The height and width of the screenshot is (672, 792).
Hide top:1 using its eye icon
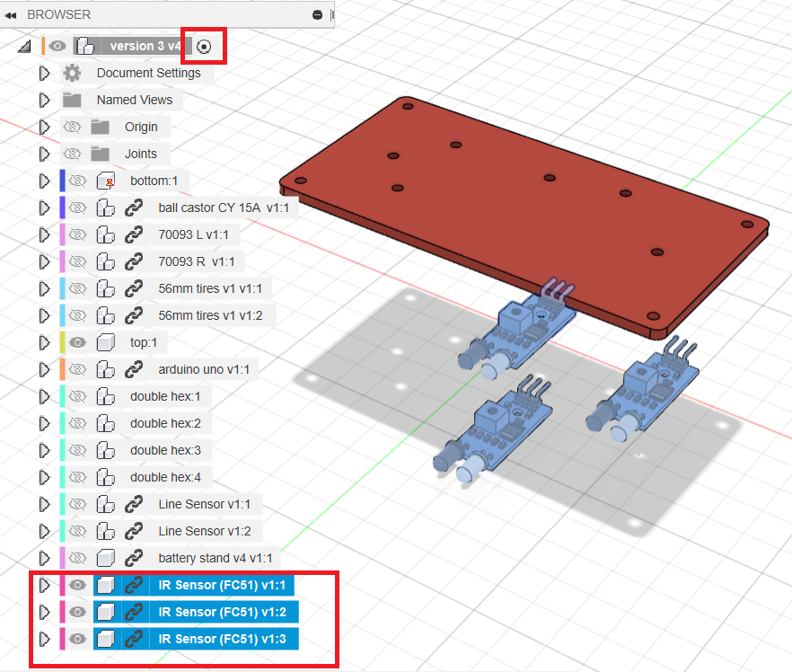tap(77, 341)
